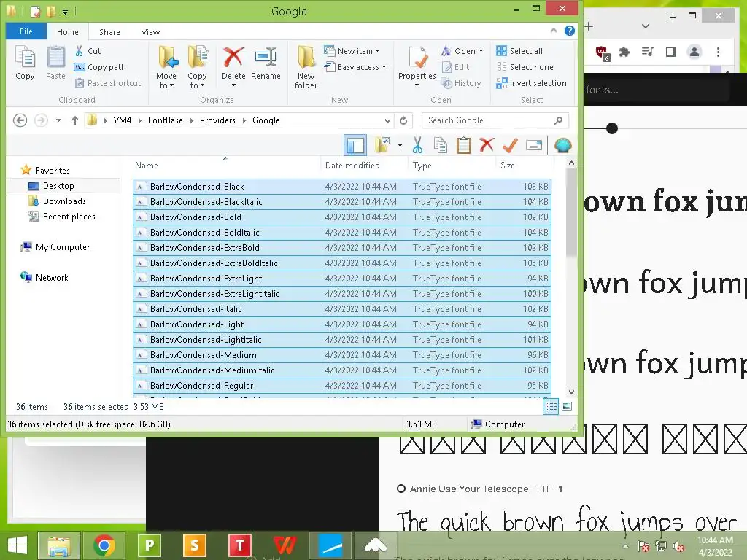Select Downloads in the navigation pane
747x560 pixels.
click(x=64, y=201)
